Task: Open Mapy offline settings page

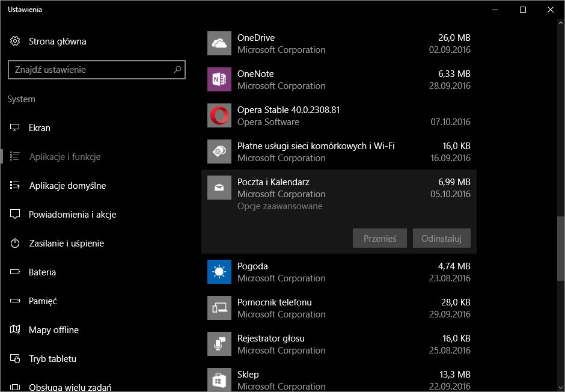Action: (53, 330)
